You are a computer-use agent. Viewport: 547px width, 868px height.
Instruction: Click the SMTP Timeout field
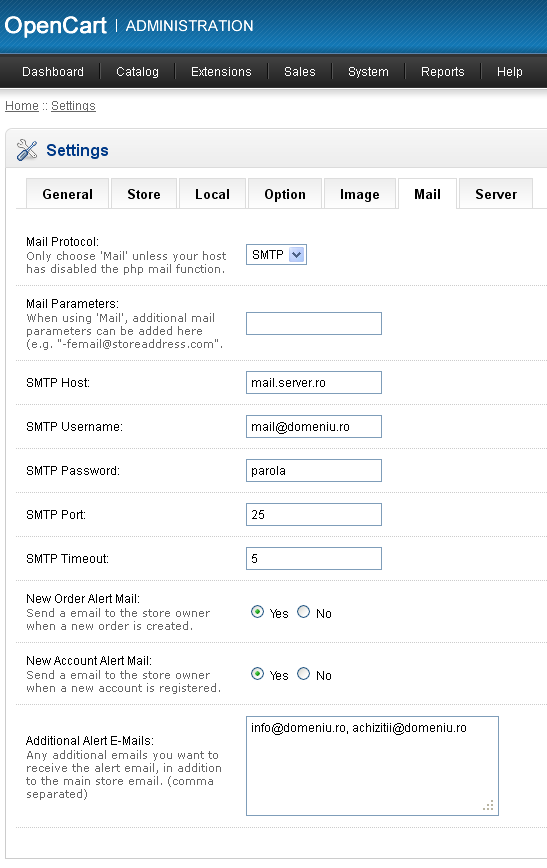point(314,559)
